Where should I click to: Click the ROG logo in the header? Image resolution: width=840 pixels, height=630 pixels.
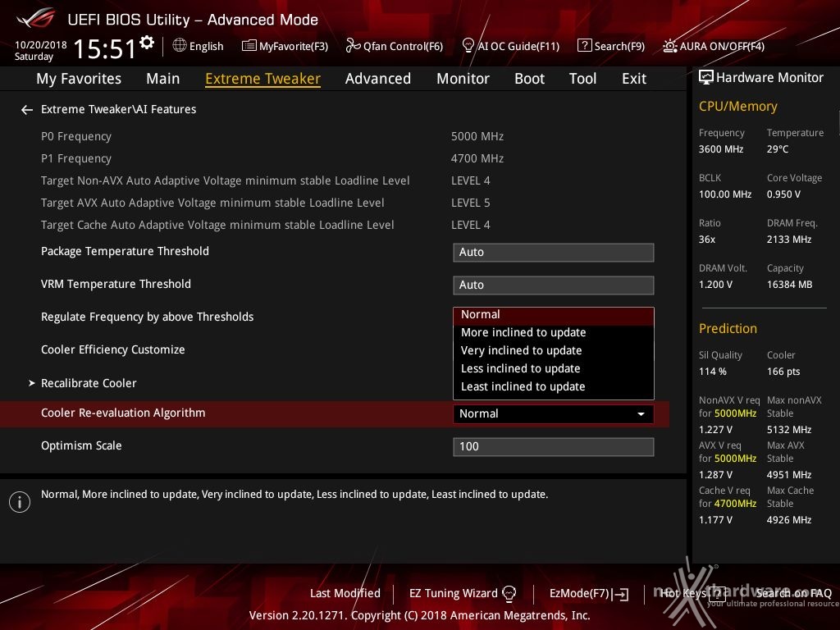[x=36, y=19]
